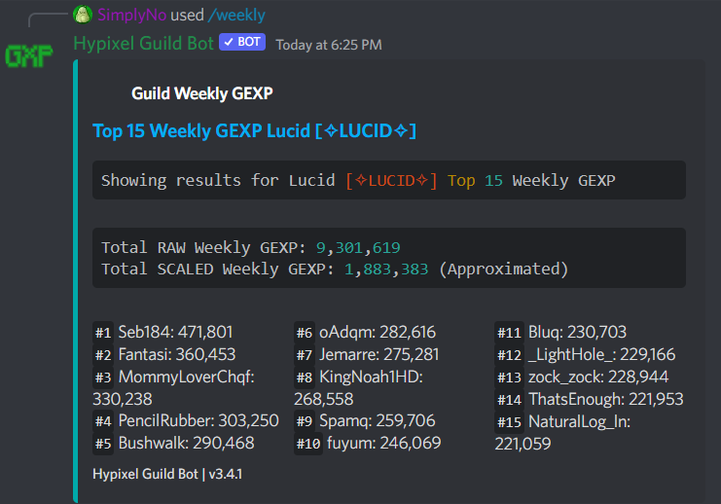This screenshot has height=504, width=721.
Task: Click Spamq: 259,706 entry
Action: pos(377,421)
